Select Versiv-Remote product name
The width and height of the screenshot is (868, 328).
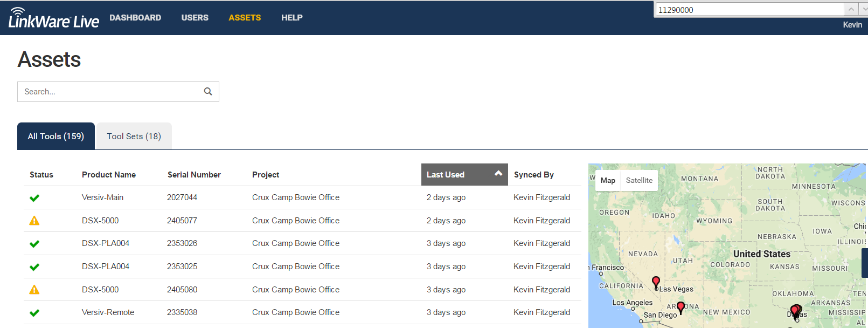[108, 312]
